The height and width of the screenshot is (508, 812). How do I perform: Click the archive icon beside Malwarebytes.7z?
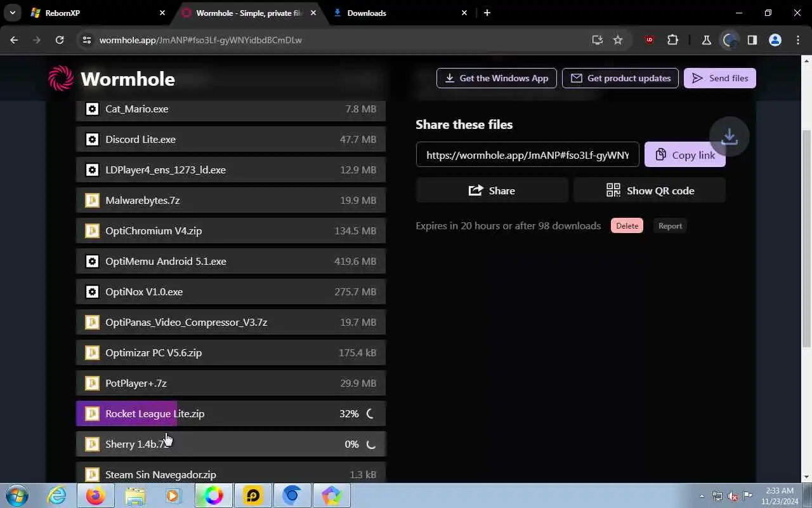click(92, 200)
